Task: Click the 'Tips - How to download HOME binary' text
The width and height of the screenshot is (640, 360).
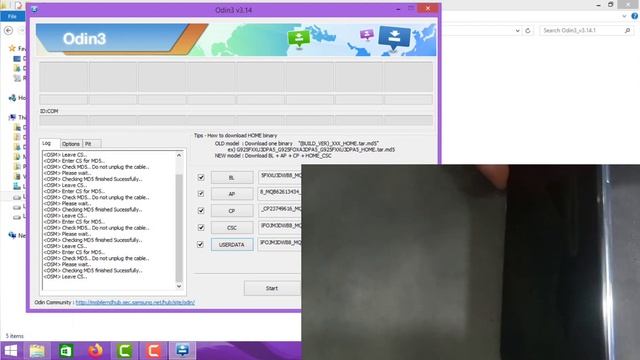Action: 236,136
